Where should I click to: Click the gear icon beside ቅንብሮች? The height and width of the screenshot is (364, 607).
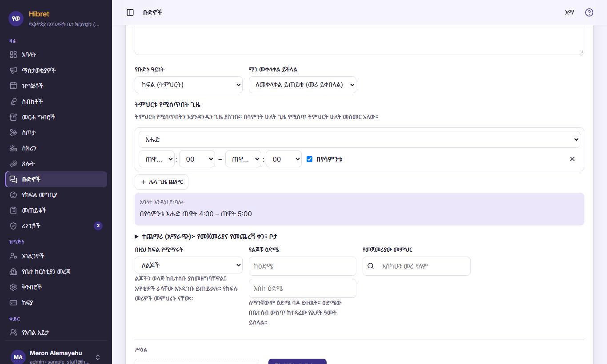coord(13,287)
